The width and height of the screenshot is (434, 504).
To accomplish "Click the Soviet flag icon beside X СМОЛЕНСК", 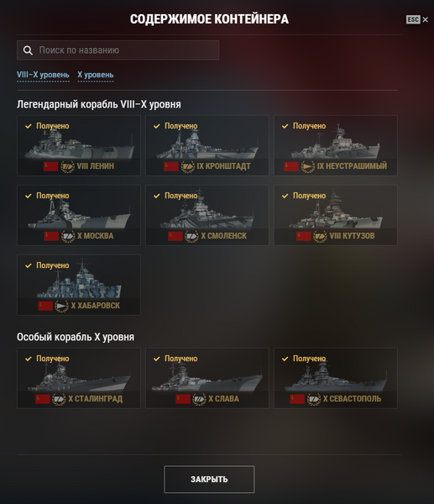I will click(x=175, y=236).
